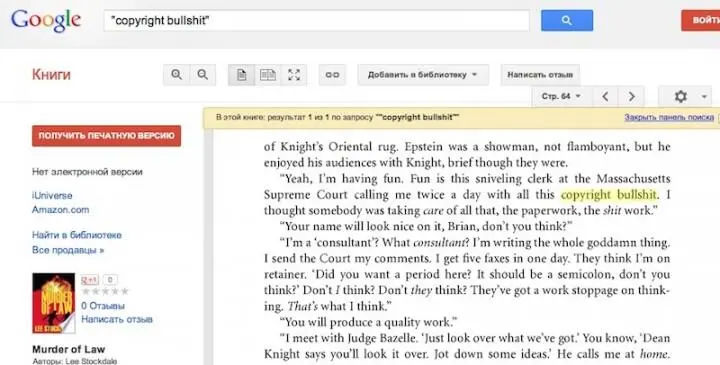Click the blue magnifier search button
Screen dimensions: 720x365
tap(567, 21)
